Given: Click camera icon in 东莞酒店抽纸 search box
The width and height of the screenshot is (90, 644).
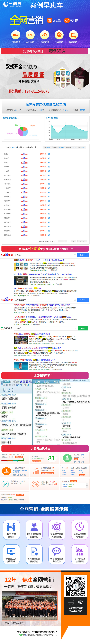Looking at the screenshot, I should point(75,300).
